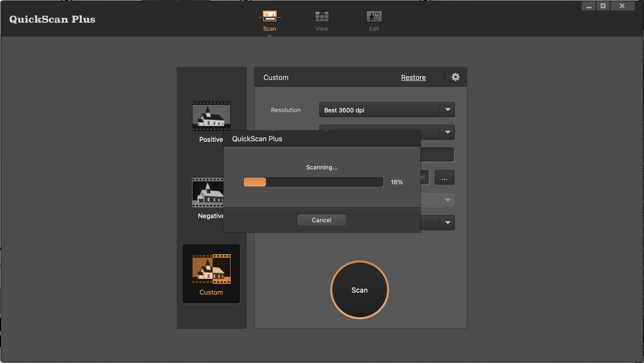Click the QuickScan Plus dialog title bar
The image size is (644, 363).
tap(321, 139)
